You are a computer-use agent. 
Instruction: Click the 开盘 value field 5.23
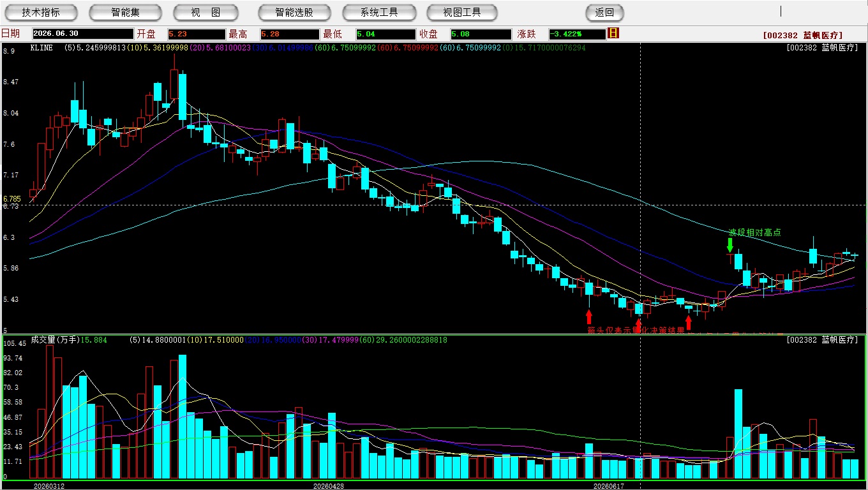click(x=197, y=34)
